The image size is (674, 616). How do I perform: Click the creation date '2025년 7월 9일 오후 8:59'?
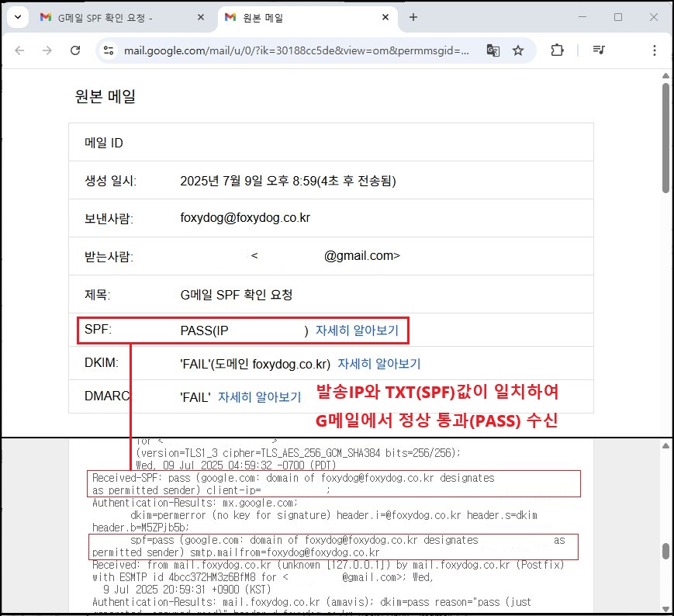click(x=248, y=181)
